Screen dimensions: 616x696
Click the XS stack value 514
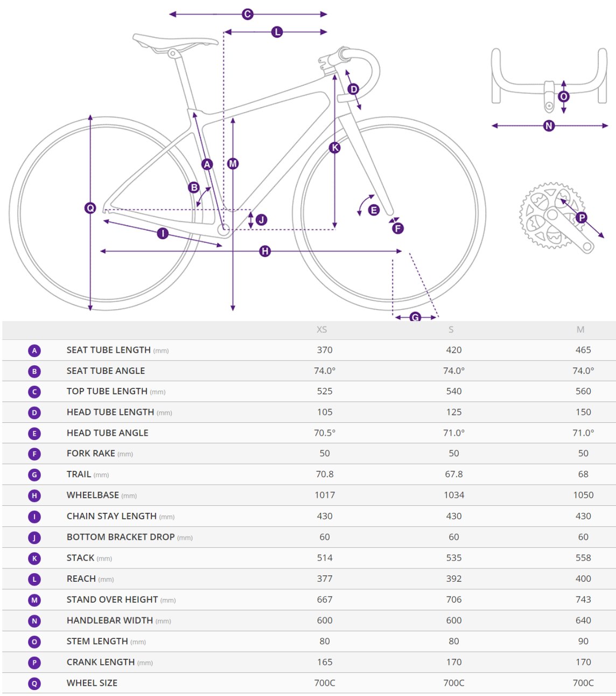coord(325,558)
